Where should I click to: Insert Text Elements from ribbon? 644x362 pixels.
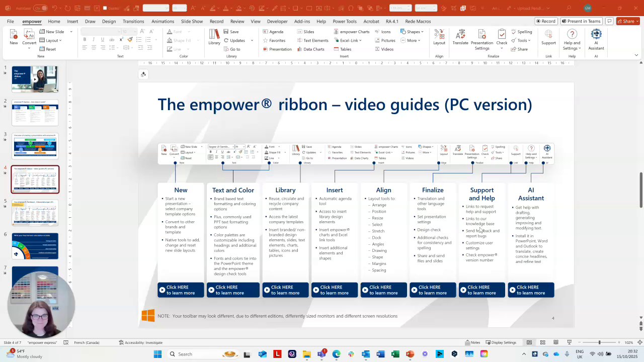[x=312, y=40]
